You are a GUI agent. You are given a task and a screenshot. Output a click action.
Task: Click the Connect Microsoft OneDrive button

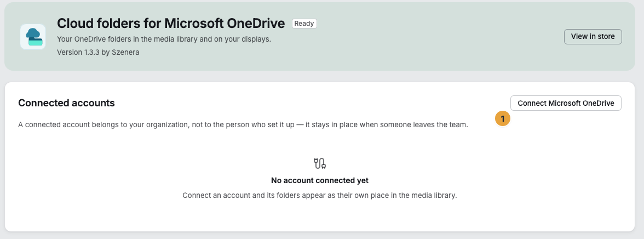click(x=566, y=103)
